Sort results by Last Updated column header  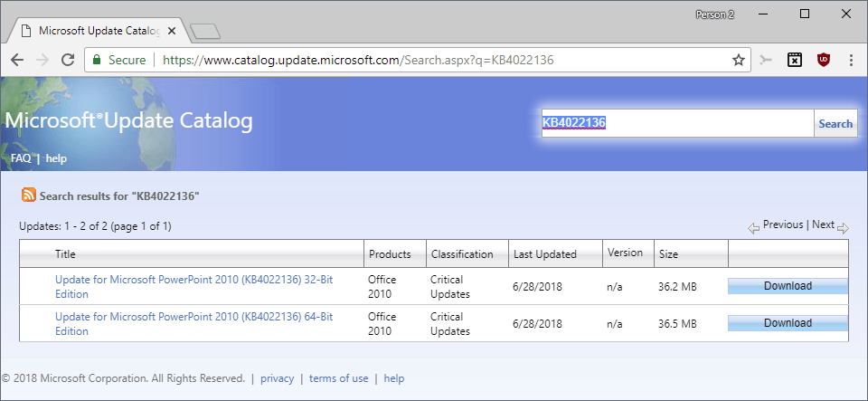[x=544, y=254]
